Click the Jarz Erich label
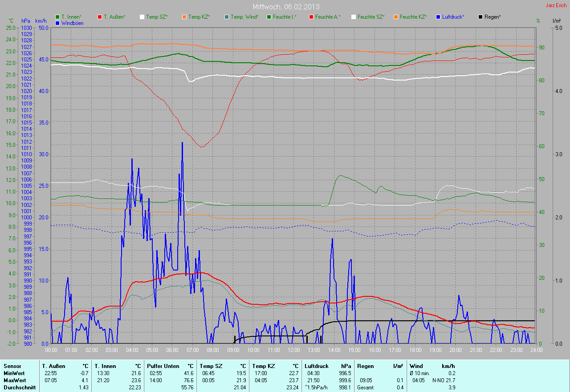The width and height of the screenshot is (570, 392). pos(556,5)
